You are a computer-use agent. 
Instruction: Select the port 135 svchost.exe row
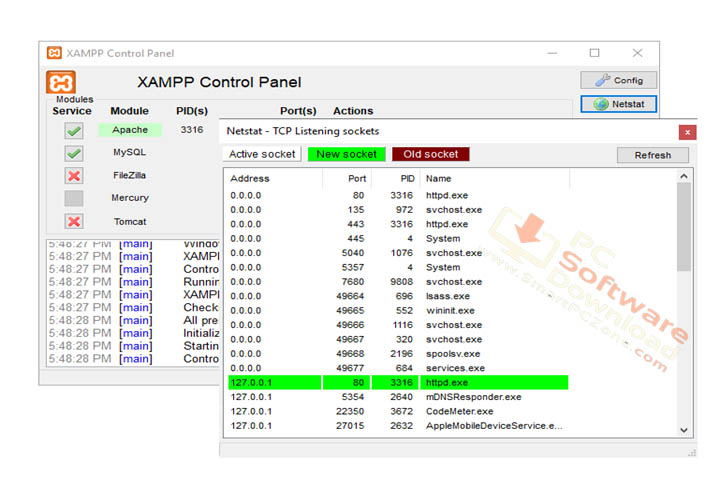click(398, 209)
